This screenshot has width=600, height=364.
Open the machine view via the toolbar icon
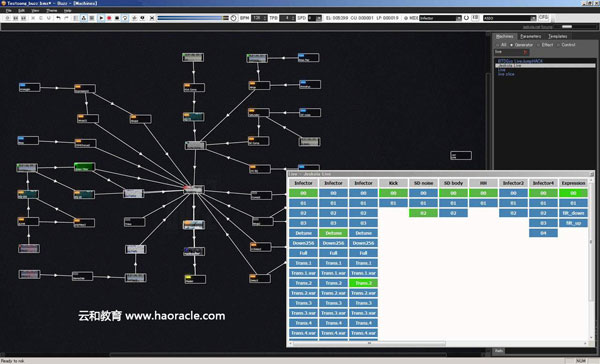[x=83, y=18]
